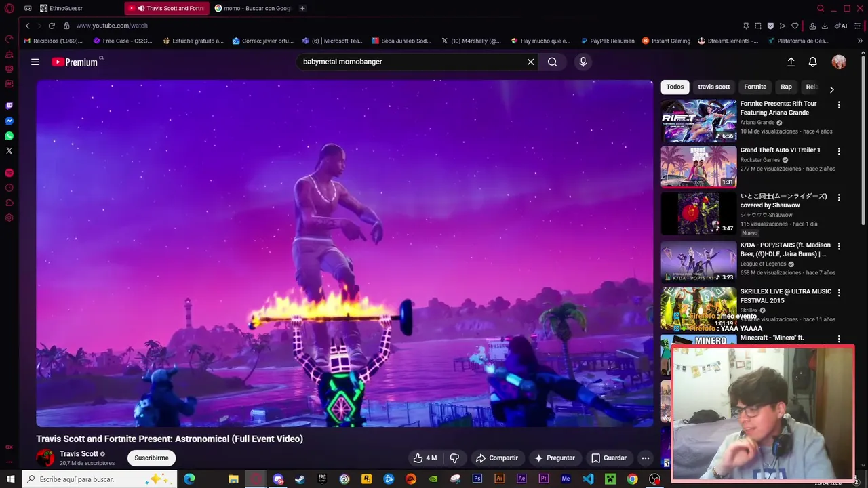868x488 pixels.
Task: Click the Astronomical video player
Action: (x=344, y=253)
